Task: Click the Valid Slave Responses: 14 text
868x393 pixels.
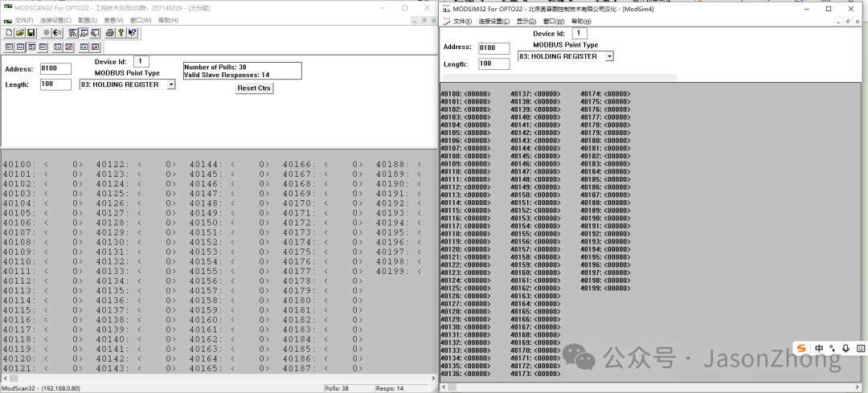Action: point(227,75)
